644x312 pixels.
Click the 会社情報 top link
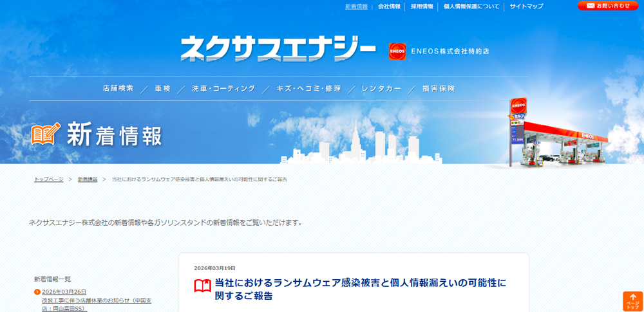389,6
